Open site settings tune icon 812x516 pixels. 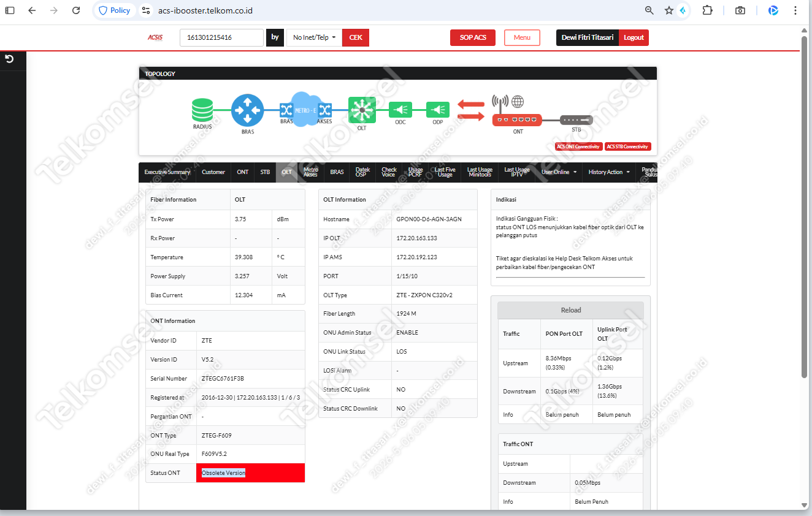coord(146,10)
